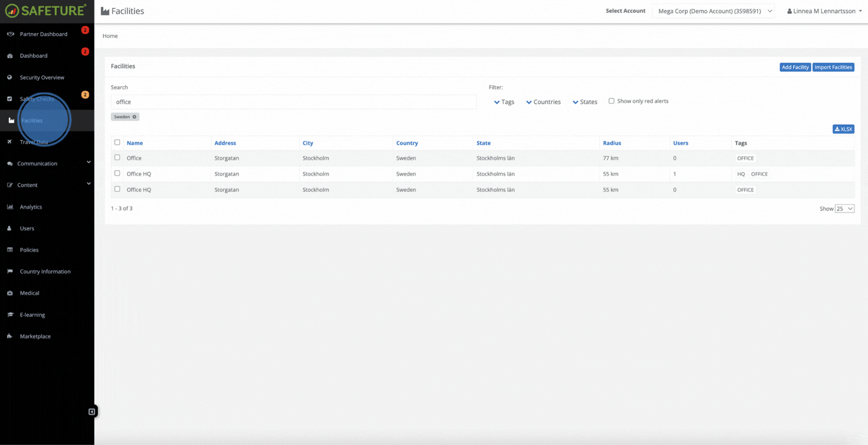Click the Add Facility button

tap(794, 67)
